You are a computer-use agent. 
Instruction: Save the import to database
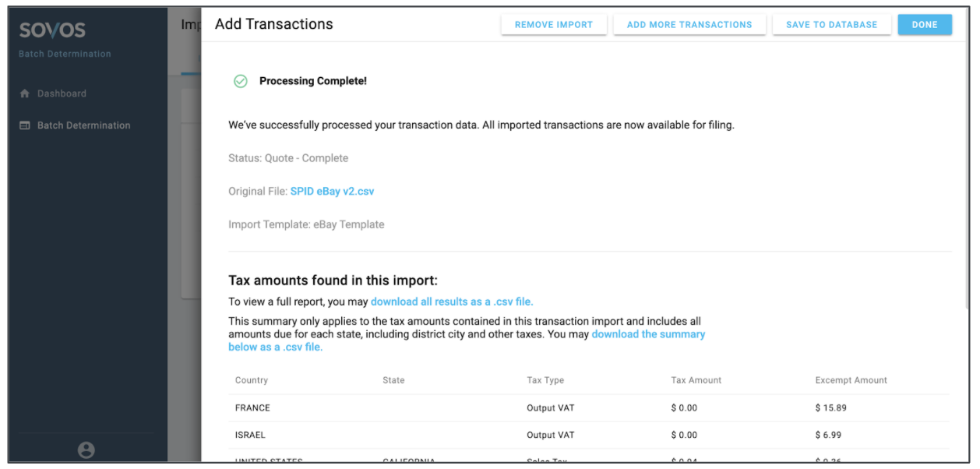pos(831,25)
